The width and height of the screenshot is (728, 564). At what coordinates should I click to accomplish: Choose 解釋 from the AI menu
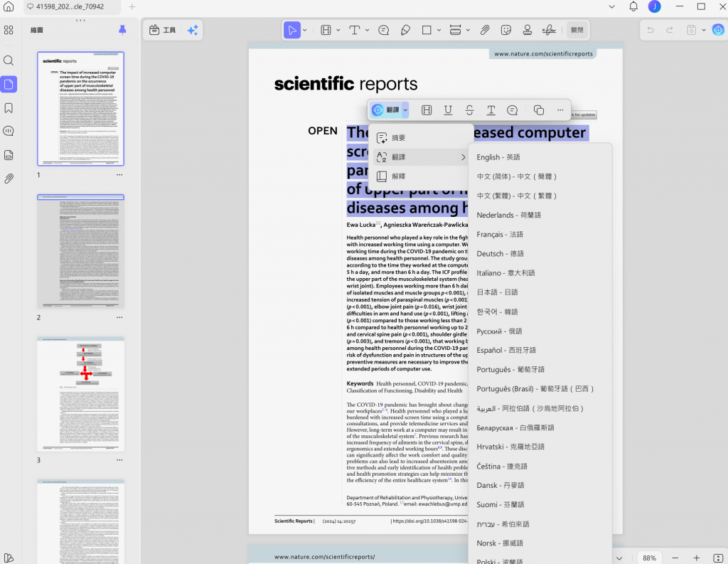pos(421,176)
